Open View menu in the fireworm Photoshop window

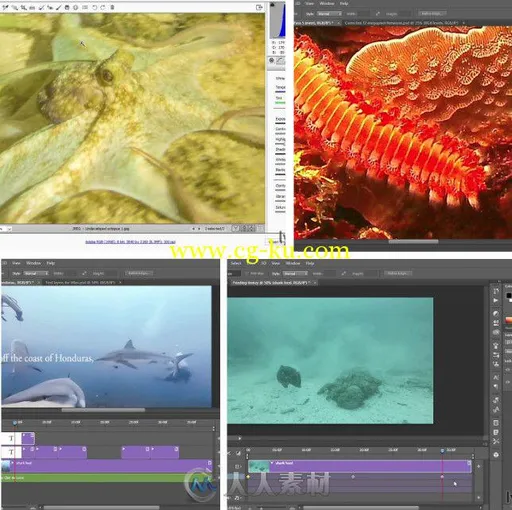[310, 3]
